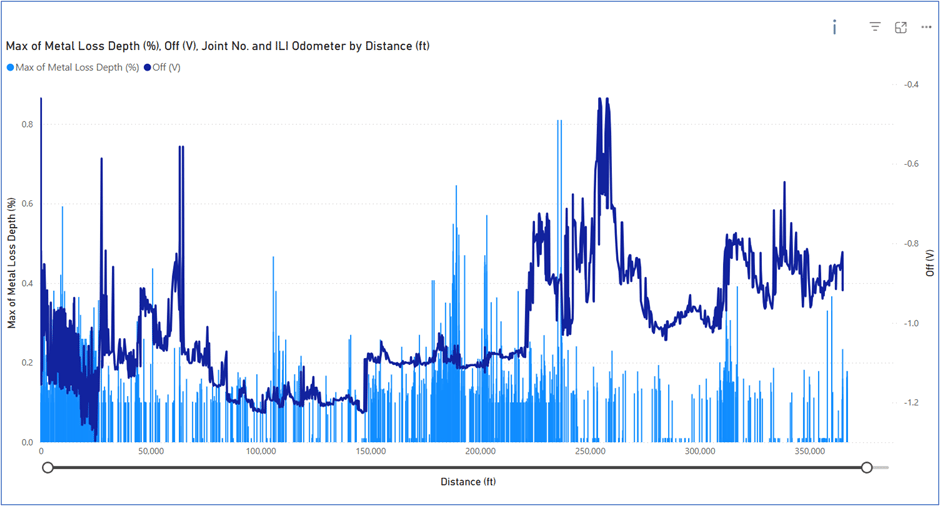Image resolution: width=940 pixels, height=506 pixels.
Task: Click the 200,000 x-axis tick label
Action: pyautogui.click(x=480, y=452)
